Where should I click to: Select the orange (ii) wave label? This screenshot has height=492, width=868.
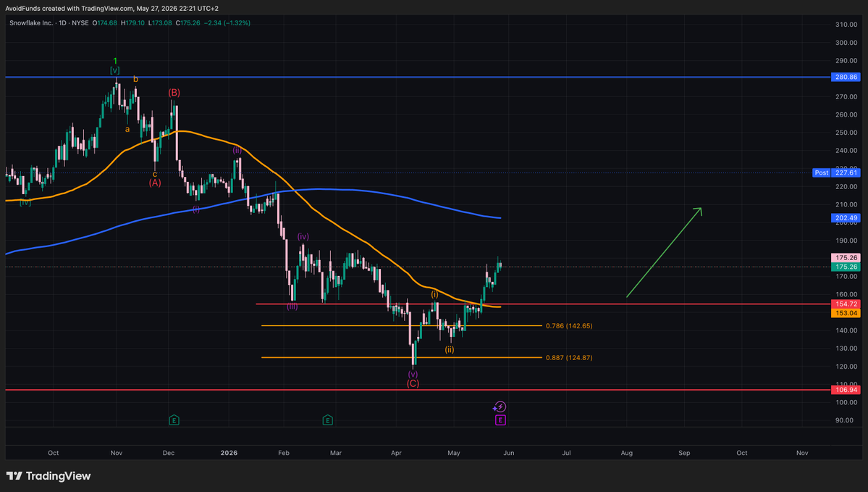coord(450,349)
